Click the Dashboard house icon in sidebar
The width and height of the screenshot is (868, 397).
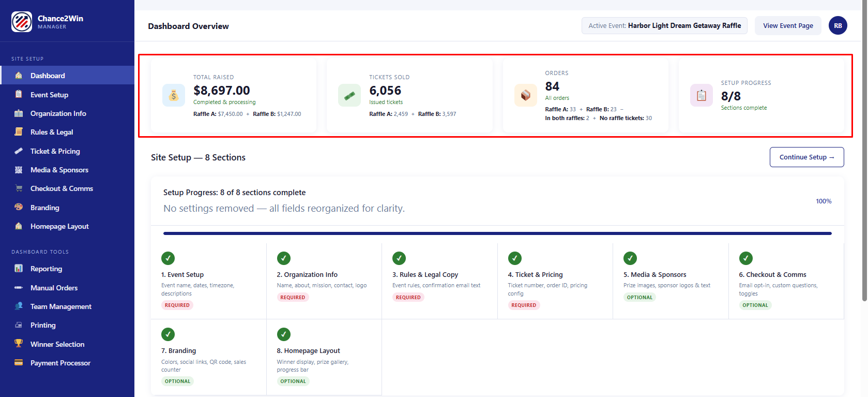(19, 76)
